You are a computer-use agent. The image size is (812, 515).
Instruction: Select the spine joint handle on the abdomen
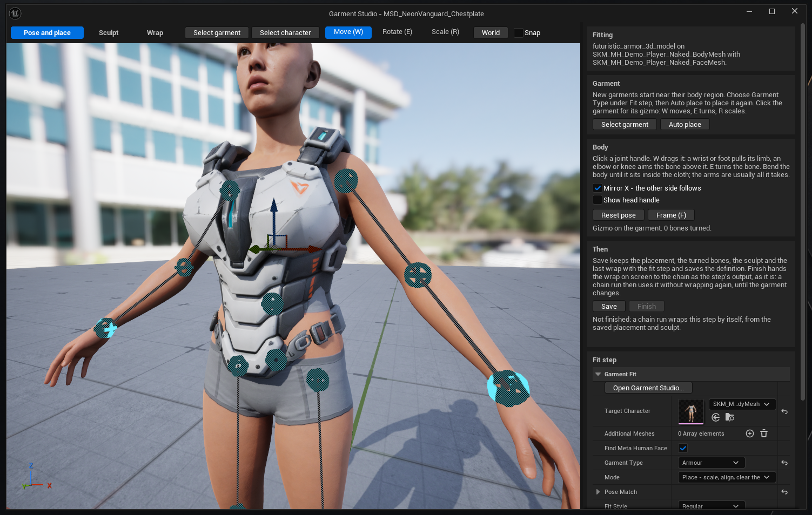(x=272, y=304)
